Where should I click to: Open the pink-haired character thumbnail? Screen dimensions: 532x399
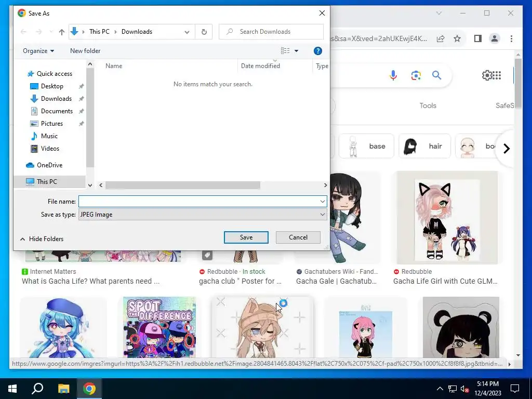coord(365,327)
